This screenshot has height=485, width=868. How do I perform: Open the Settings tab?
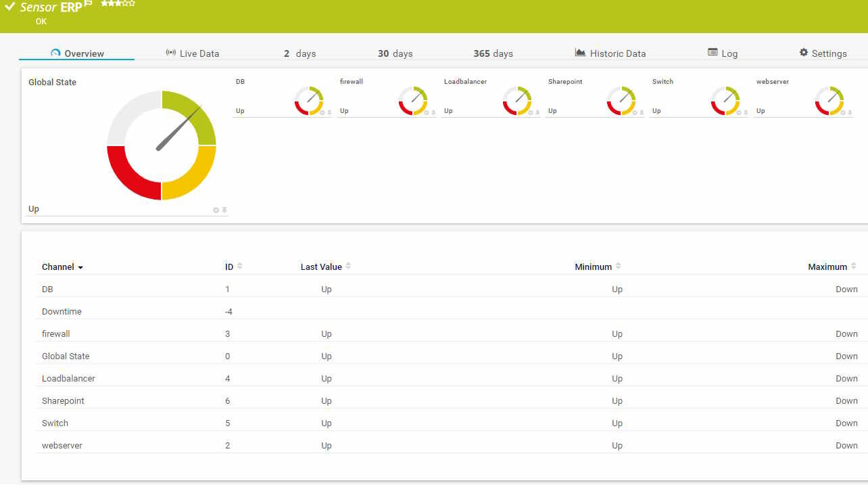[x=823, y=53]
